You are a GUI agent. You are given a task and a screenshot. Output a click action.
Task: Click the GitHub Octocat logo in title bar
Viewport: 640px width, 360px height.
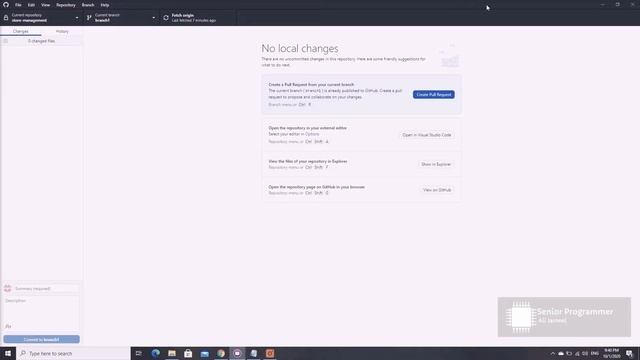click(6, 5)
